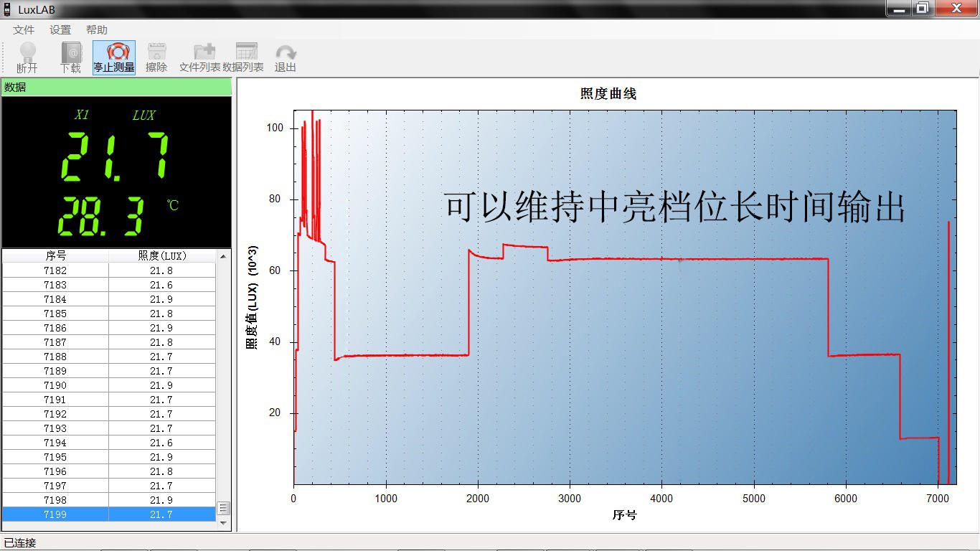Click the 擦除 (erase) toolbar icon
The image size is (980, 551).
pyautogui.click(x=156, y=56)
